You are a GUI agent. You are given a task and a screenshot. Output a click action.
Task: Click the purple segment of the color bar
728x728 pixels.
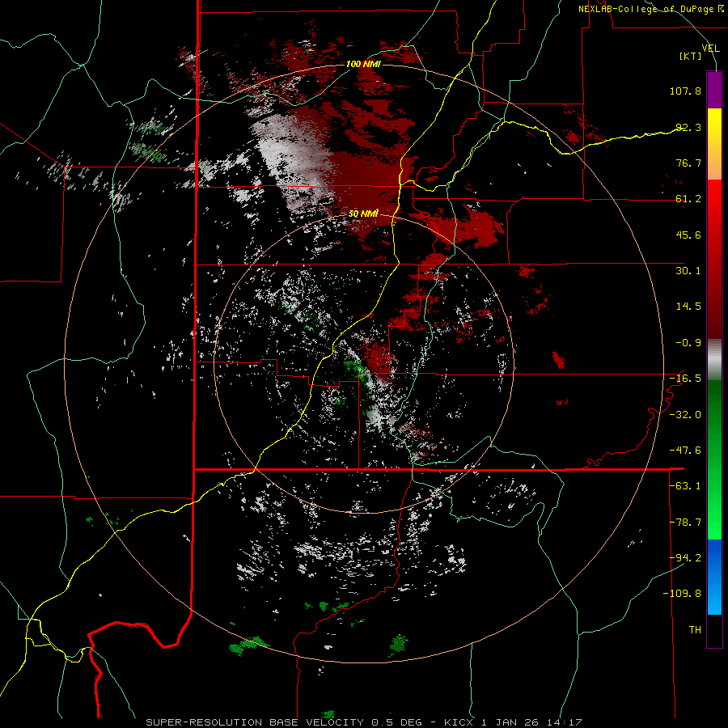pos(714,90)
